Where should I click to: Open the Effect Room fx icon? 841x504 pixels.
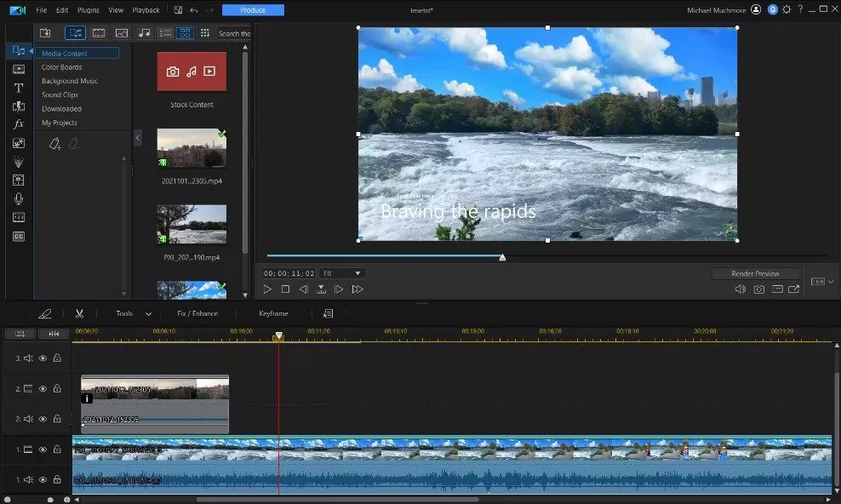point(19,124)
